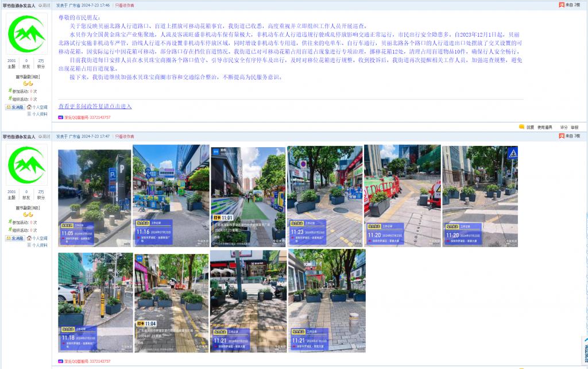The width and height of the screenshot is (588, 369).
Task: Click the 翠竹街道办发言人 username in second post
Action: coord(19,137)
